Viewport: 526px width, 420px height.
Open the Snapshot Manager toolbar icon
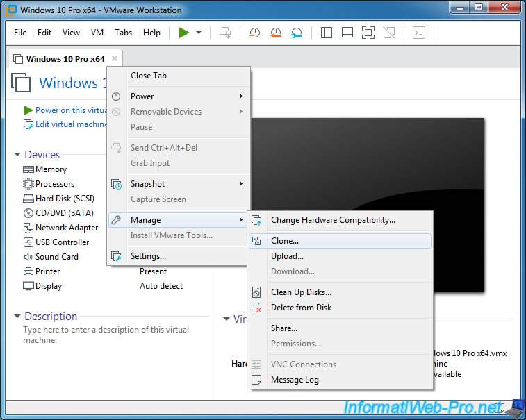297,33
